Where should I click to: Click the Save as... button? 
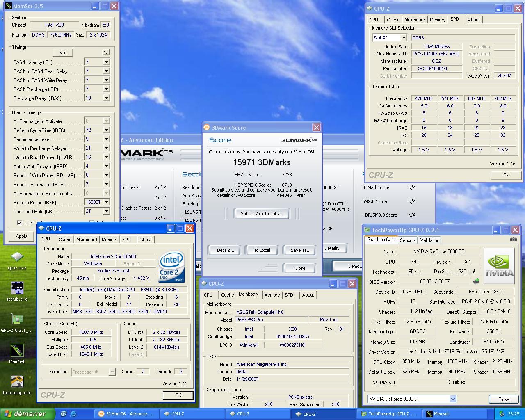[300, 250]
